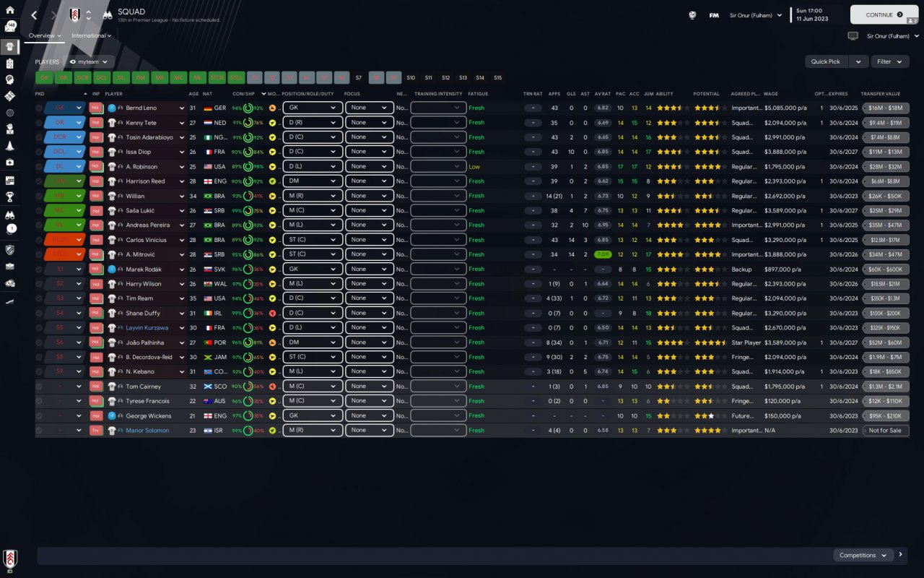The width and height of the screenshot is (924, 578).
Task: Open the Tactics clipboard icon in sidebar
Action: tap(10, 63)
